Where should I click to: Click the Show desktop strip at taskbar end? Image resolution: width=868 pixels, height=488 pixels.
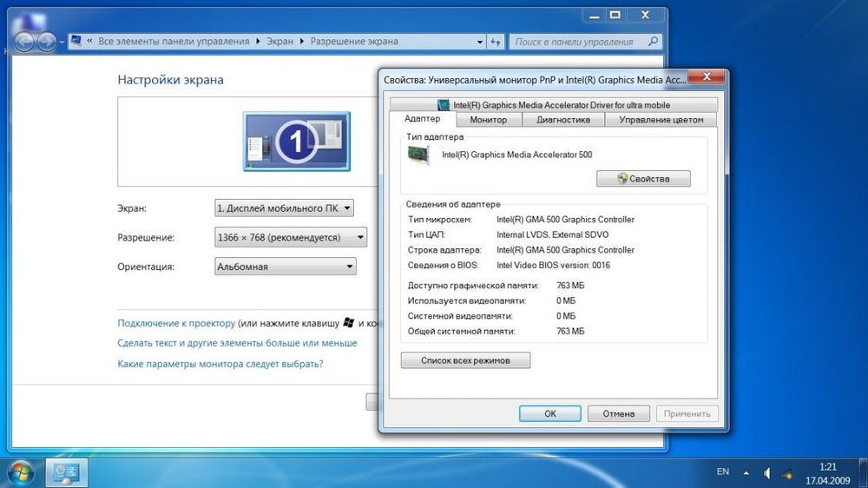(863, 472)
